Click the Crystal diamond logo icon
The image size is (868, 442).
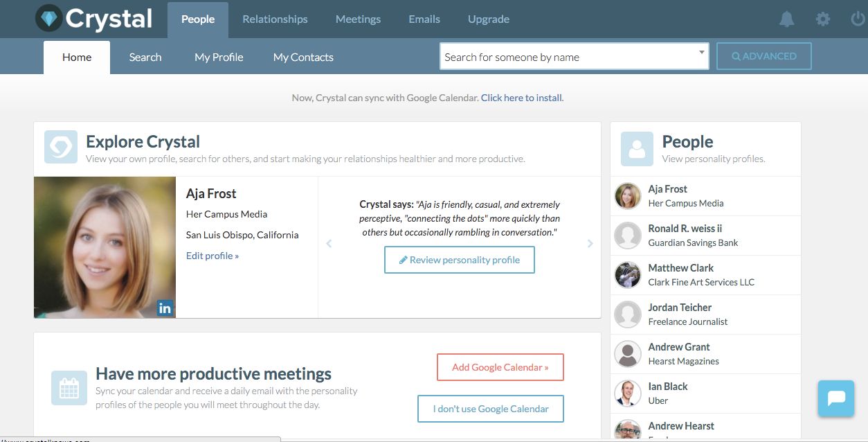[x=48, y=19]
